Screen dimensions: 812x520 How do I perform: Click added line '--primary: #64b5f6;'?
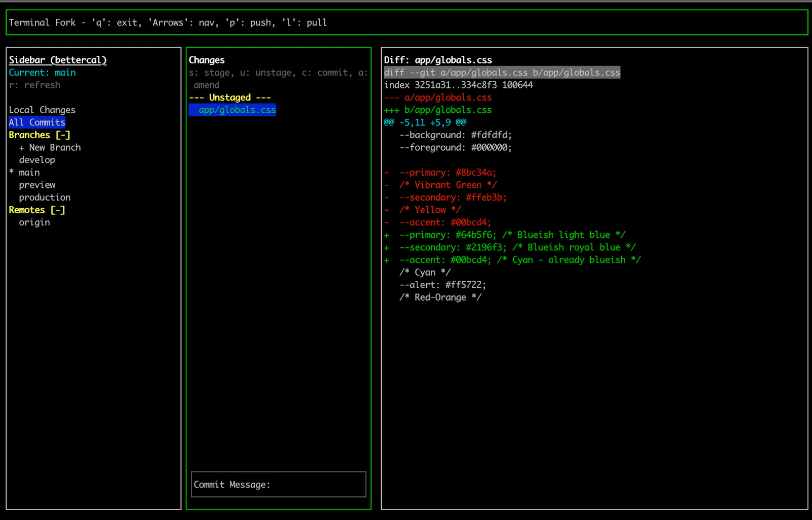point(505,235)
